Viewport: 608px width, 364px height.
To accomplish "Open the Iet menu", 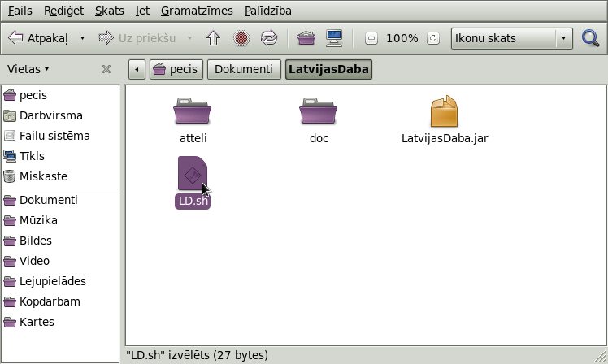I will [142, 11].
